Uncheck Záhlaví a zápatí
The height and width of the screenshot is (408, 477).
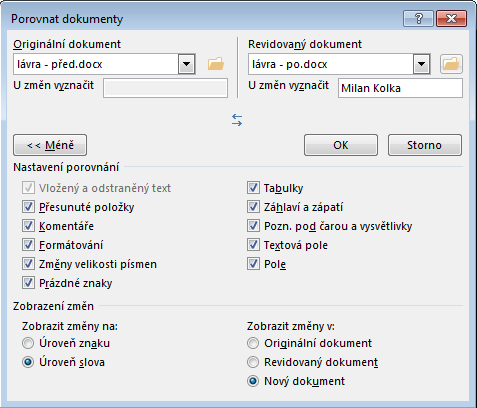(253, 207)
